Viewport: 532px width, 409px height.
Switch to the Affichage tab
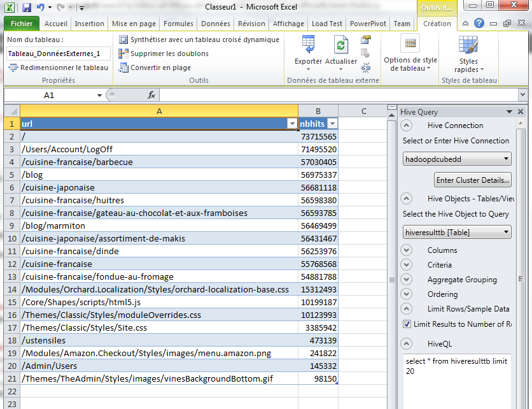click(288, 24)
